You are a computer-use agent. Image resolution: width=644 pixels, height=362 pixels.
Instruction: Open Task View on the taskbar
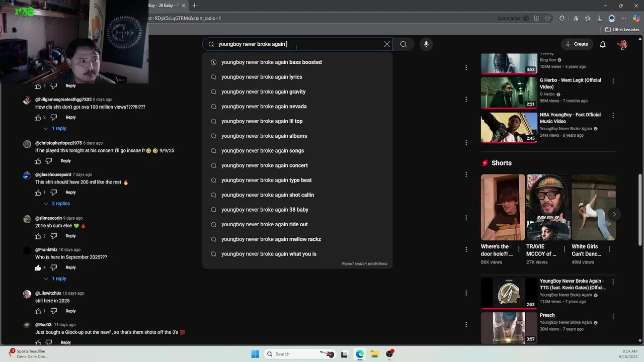tap(344, 354)
